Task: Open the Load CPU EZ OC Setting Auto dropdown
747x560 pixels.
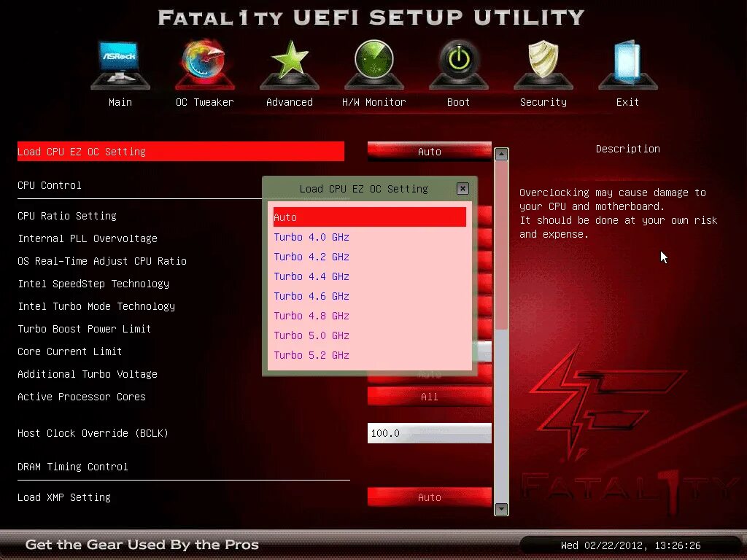Action: [x=429, y=152]
